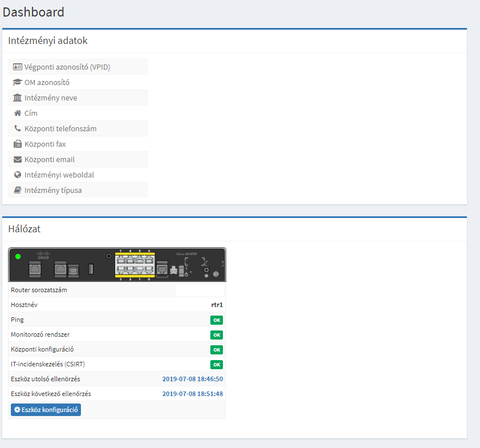The height and width of the screenshot is (448, 480).
Task: Click the Cisco router image
Action: [117, 265]
